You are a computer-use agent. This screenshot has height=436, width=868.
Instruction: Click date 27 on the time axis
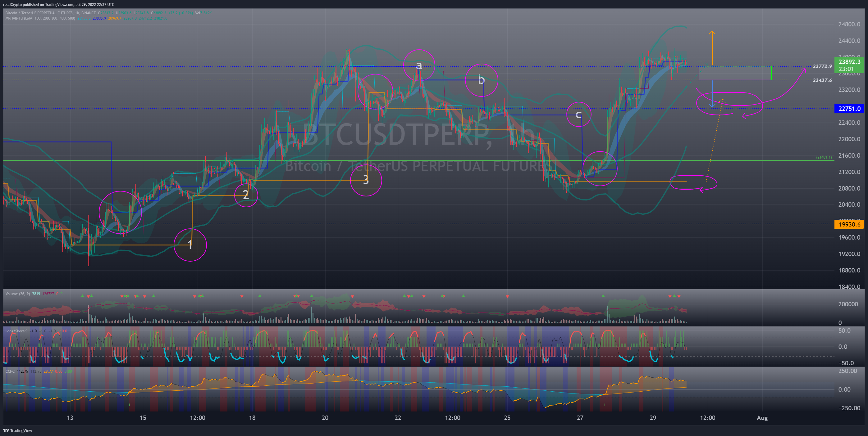click(x=580, y=418)
